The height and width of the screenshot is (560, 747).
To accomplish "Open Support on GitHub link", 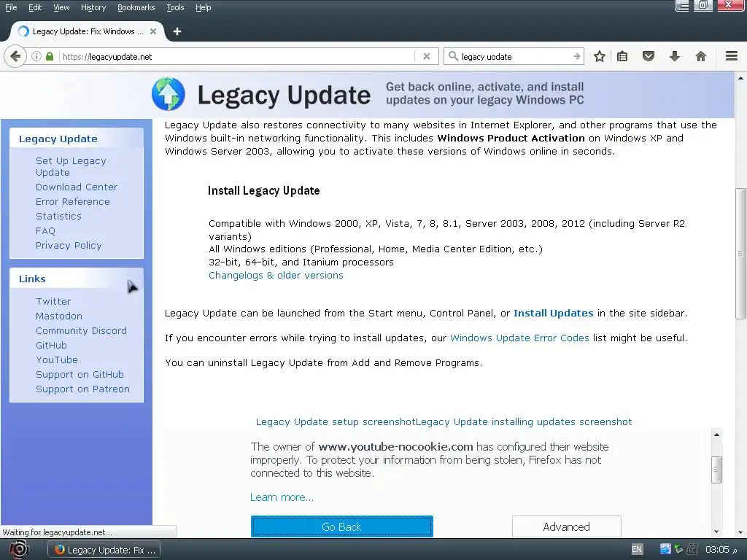I will coord(80,375).
